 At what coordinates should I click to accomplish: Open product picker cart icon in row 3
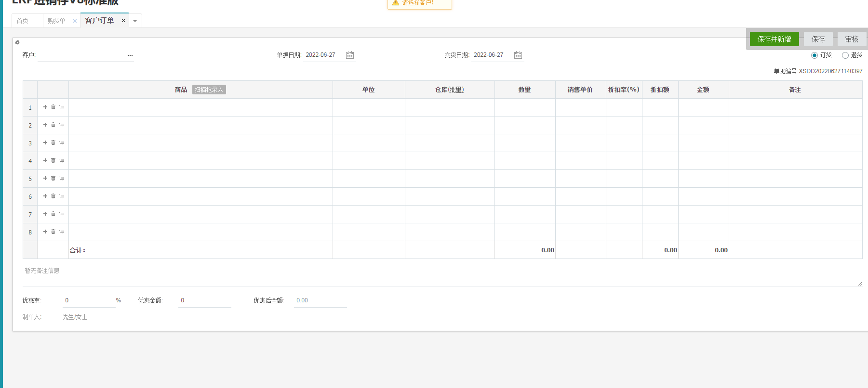pyautogui.click(x=61, y=142)
